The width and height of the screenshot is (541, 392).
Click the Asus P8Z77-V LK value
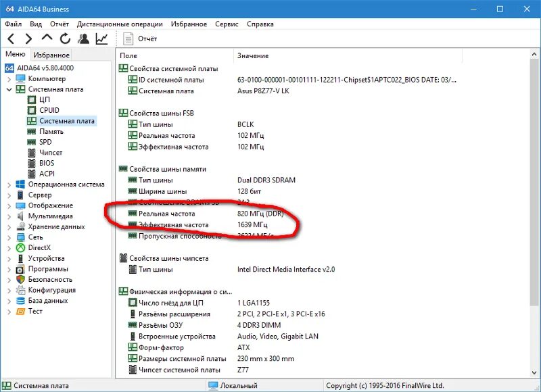[263, 91]
